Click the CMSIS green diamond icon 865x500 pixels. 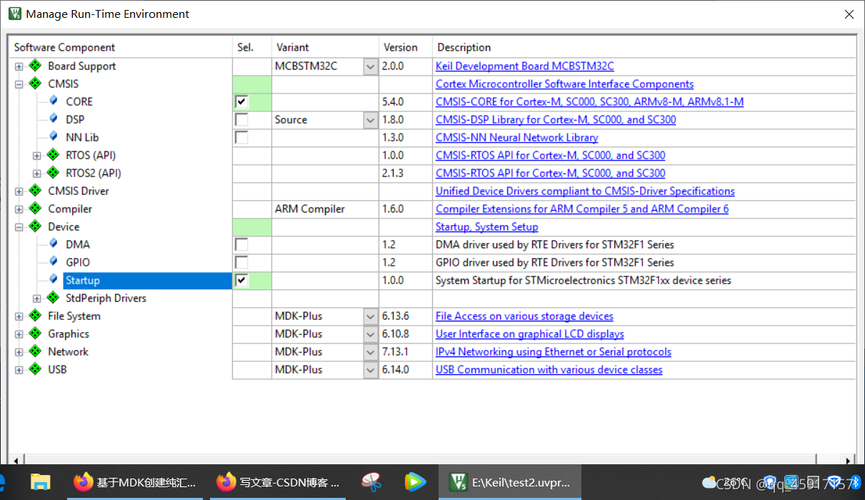[35, 83]
